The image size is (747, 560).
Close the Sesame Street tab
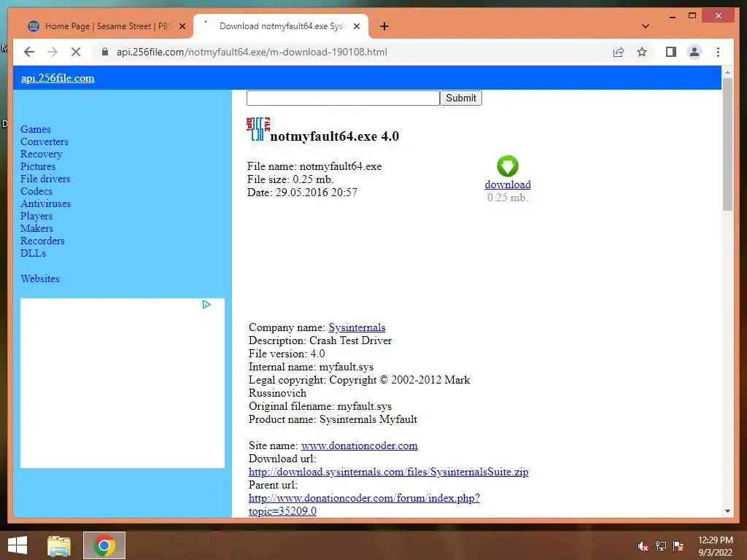point(182,27)
